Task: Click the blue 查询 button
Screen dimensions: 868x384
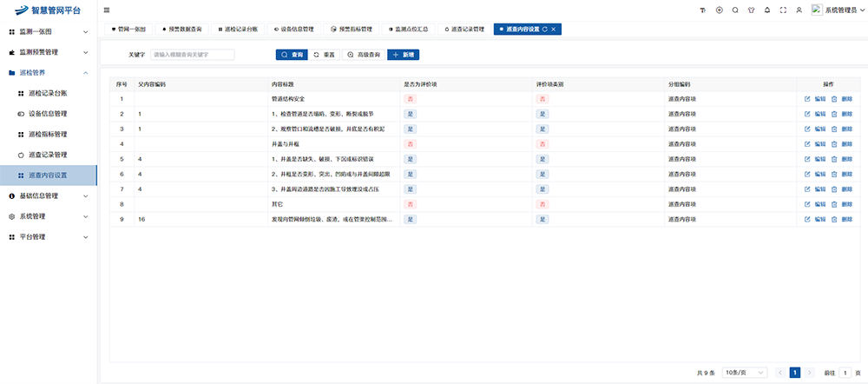Action: click(x=292, y=54)
